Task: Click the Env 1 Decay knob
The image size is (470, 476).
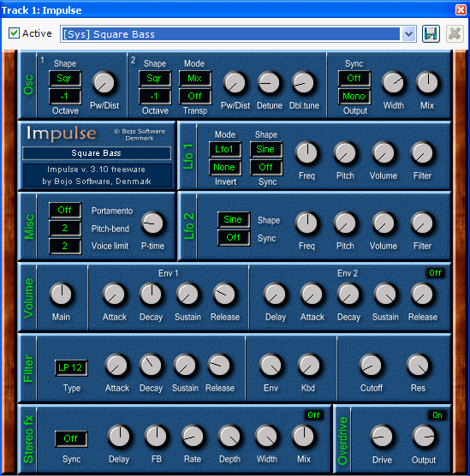Action: (x=152, y=295)
